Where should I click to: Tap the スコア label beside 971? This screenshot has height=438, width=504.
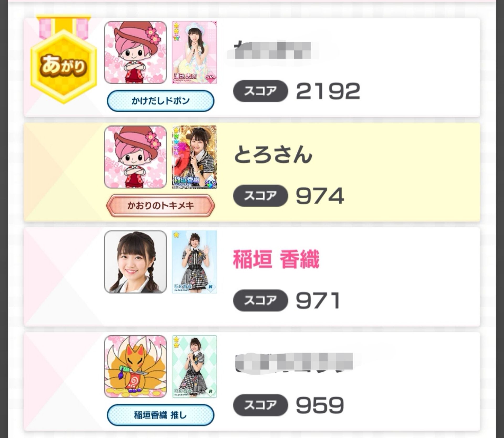[260, 300]
